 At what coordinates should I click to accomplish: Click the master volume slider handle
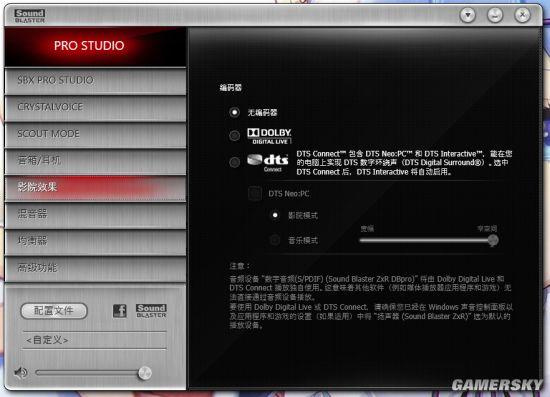click(144, 373)
